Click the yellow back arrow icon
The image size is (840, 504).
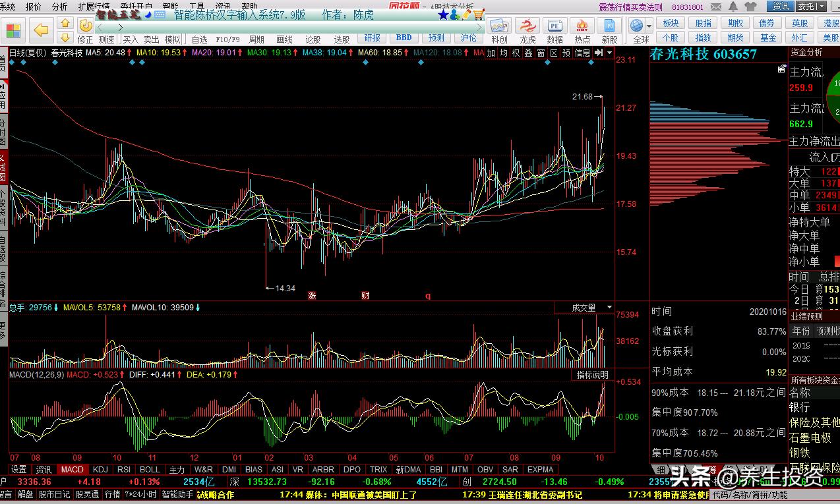[42, 30]
